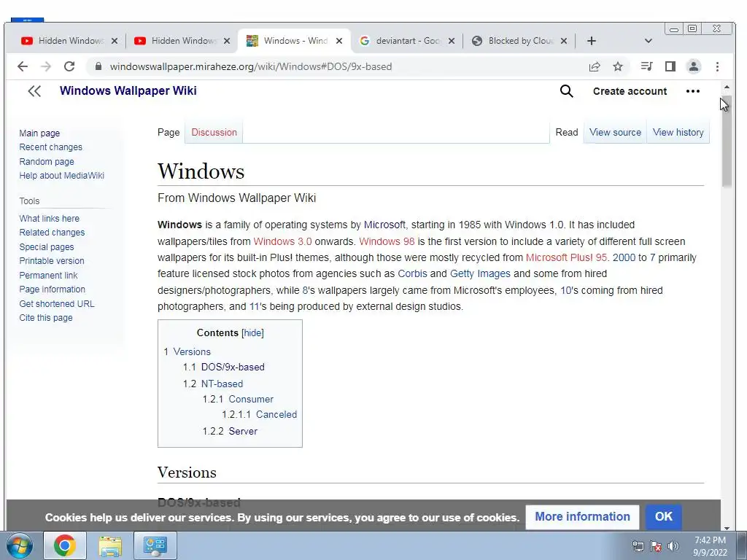
Task: Open the View history tab
Action: pos(678,133)
